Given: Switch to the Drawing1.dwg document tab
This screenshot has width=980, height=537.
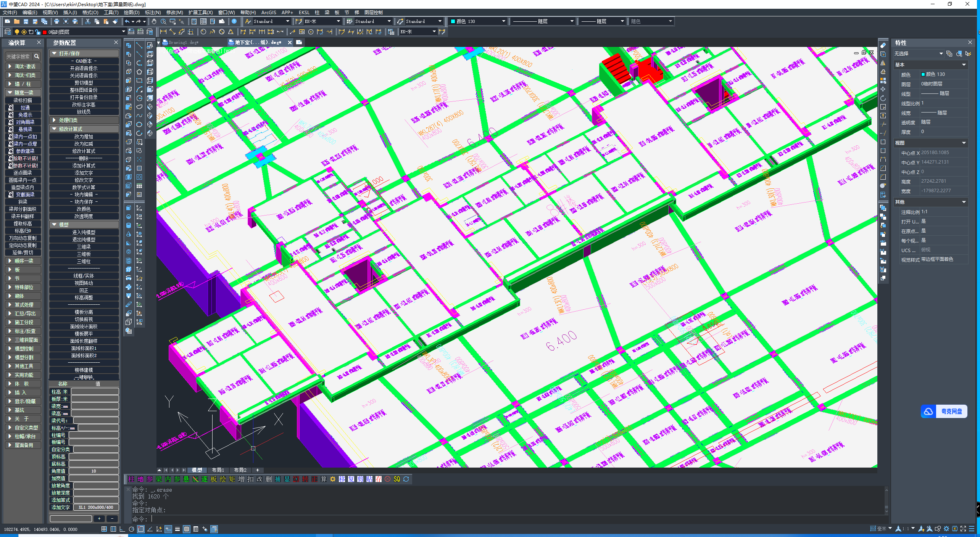Looking at the screenshot, I should click(x=183, y=42).
